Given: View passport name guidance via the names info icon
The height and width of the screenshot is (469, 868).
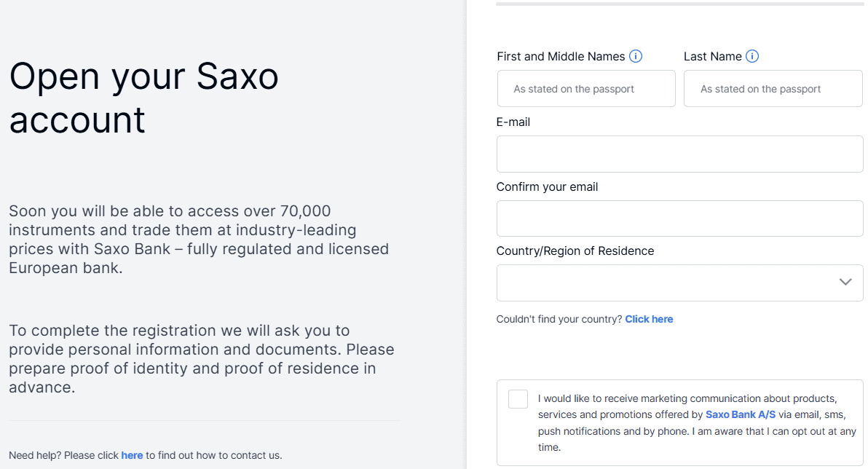Looking at the screenshot, I should click(x=636, y=56).
